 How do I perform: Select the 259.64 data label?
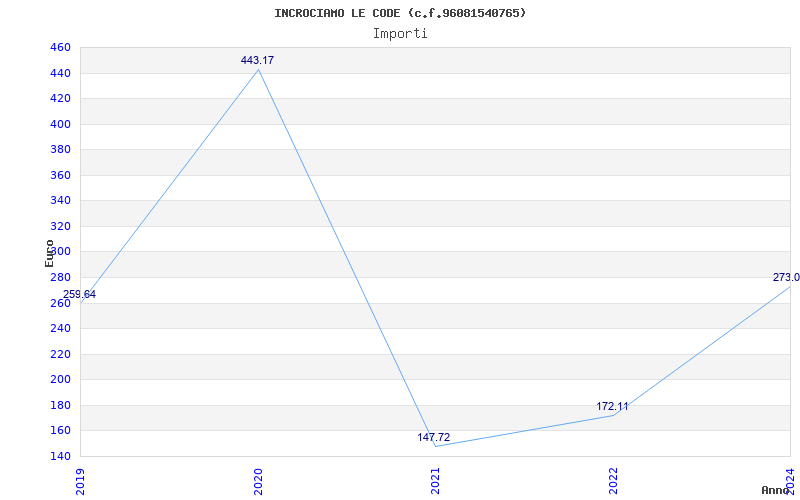pyautogui.click(x=79, y=294)
